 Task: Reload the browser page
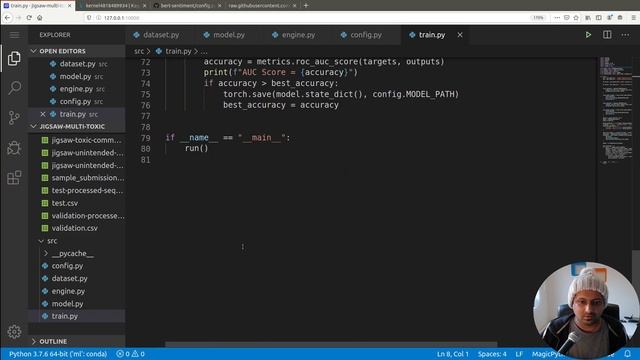coord(29,18)
